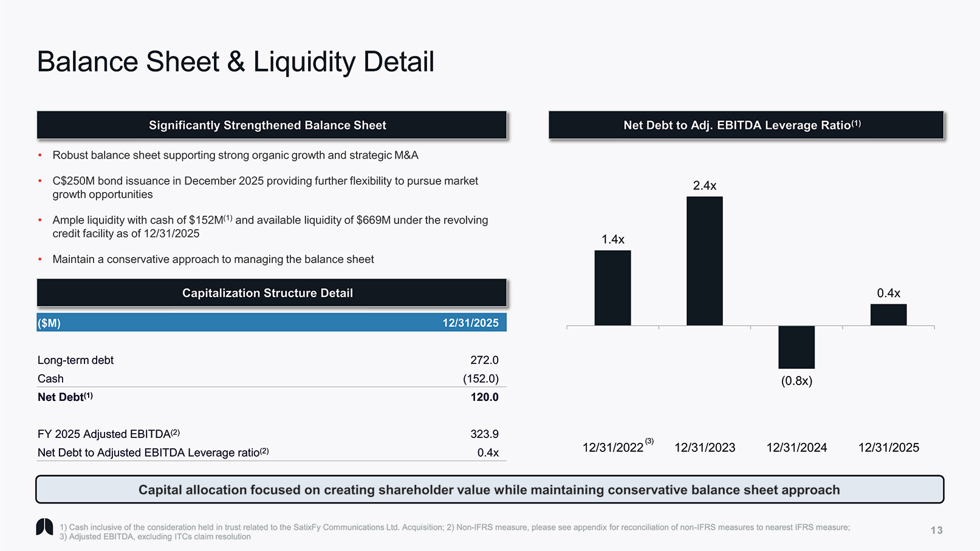980x551 pixels.
Task: Click the blue ($M) table header row
Action: (x=271, y=323)
